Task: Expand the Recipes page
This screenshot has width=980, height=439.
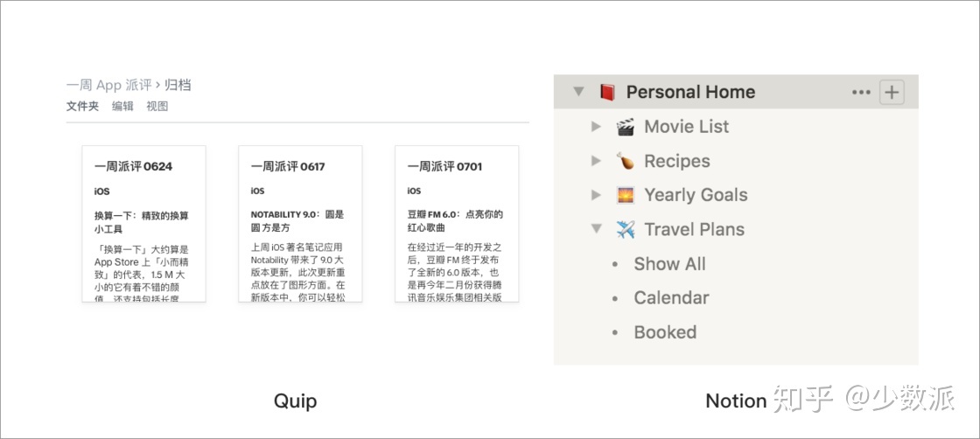Action: point(596,161)
